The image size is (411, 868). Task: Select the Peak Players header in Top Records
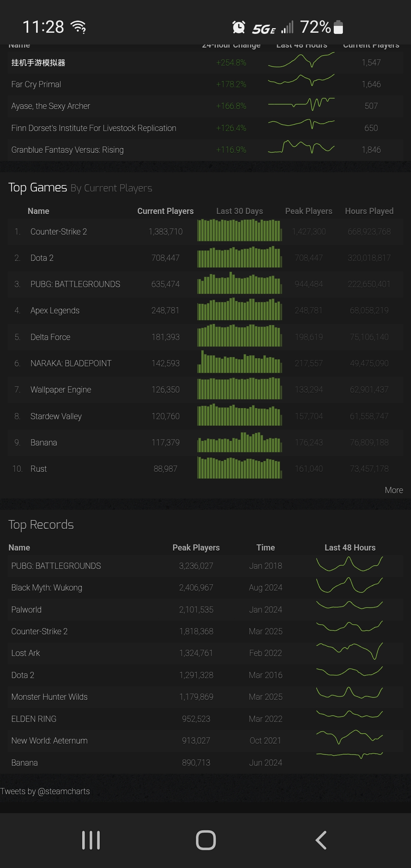click(196, 547)
